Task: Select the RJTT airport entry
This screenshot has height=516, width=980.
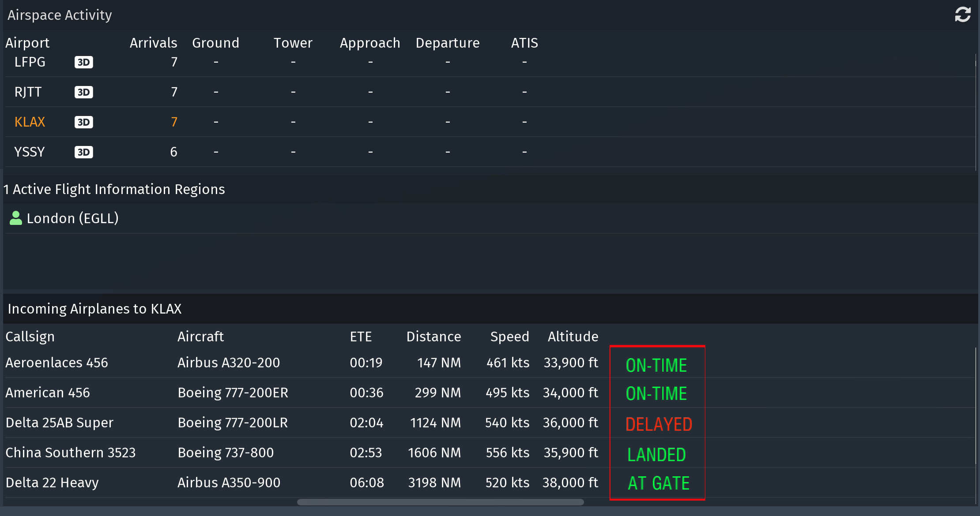Action: coord(28,92)
